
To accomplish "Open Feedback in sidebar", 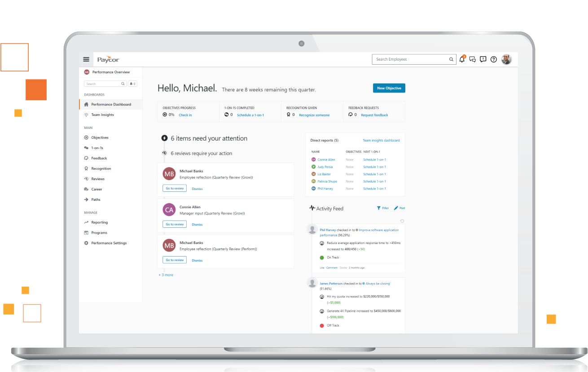I will 99,158.
